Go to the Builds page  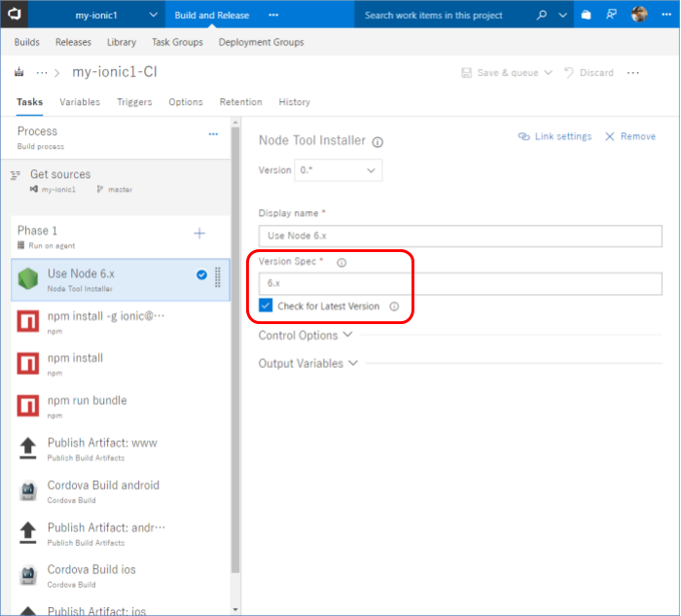coord(27,42)
